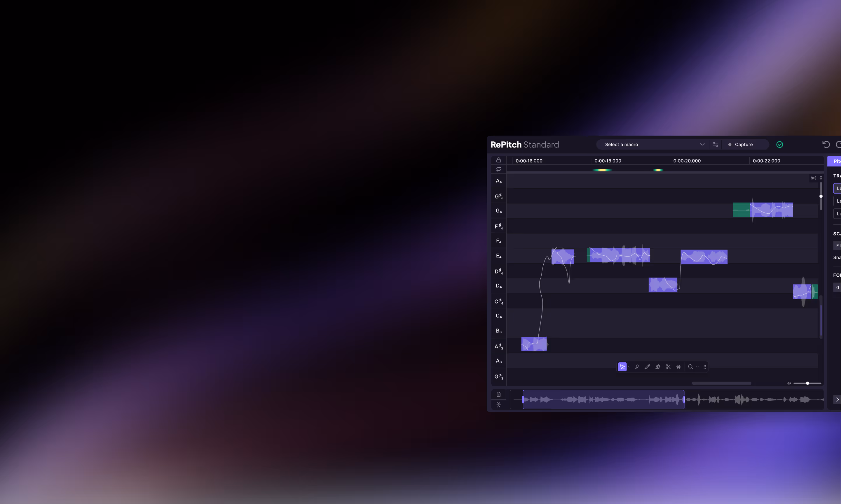Toggle the waveform display icon in the pitch grid

pyautogui.click(x=813, y=178)
